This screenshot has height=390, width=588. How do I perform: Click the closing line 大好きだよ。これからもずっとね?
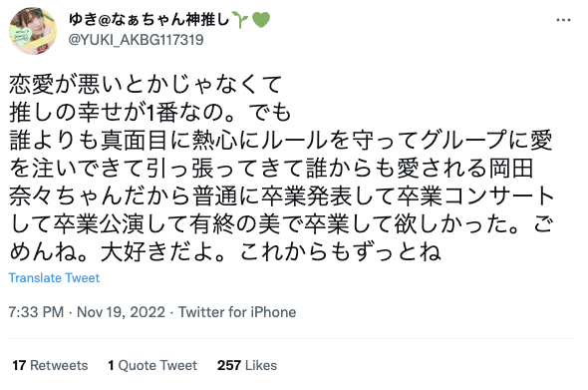click(271, 252)
